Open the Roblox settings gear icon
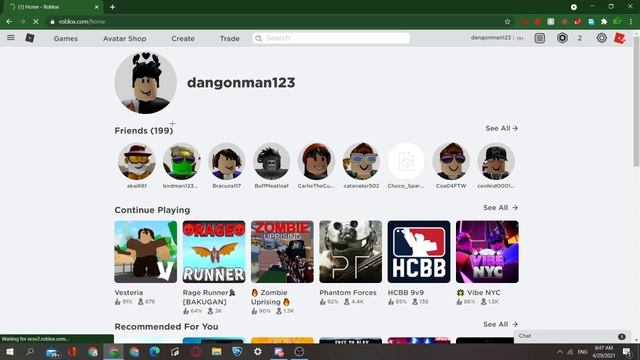 (601, 38)
